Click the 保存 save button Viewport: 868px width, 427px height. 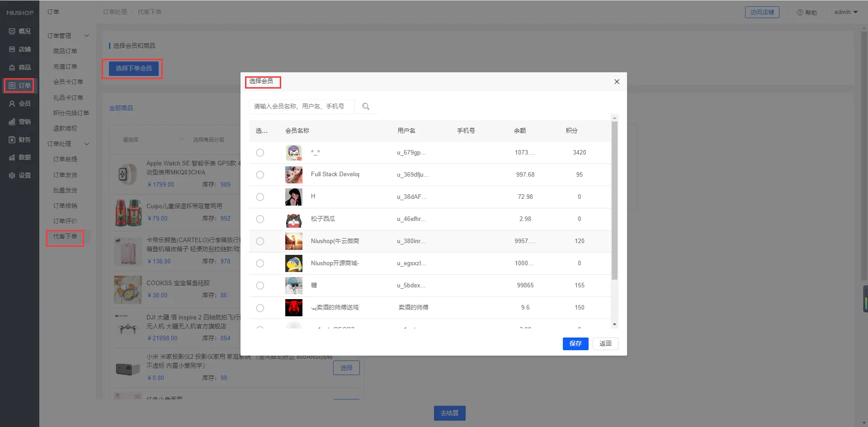[x=575, y=344]
